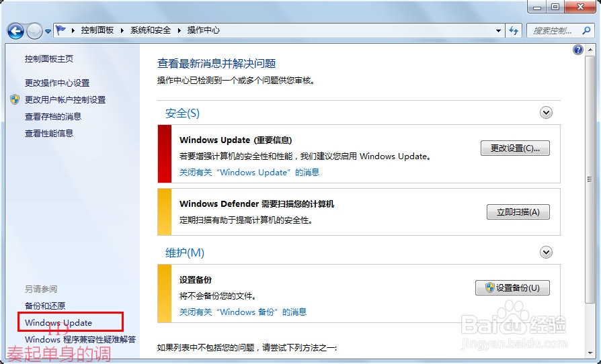601x364 pixels.
Task: Click the magnifier search icon
Action: coord(586,30)
